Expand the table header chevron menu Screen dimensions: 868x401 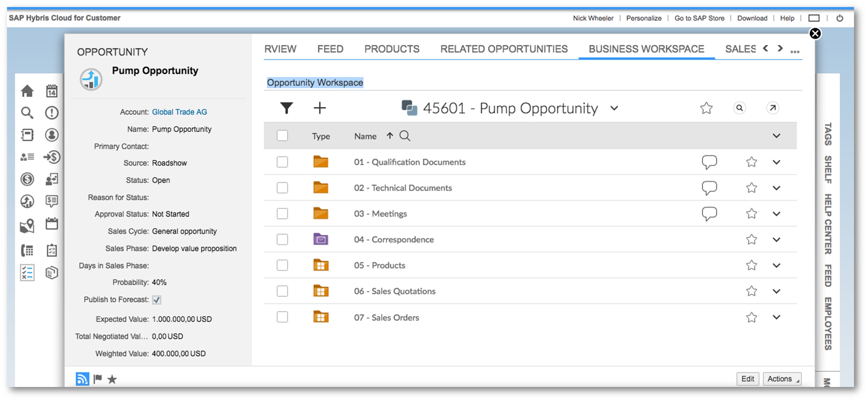coord(777,136)
